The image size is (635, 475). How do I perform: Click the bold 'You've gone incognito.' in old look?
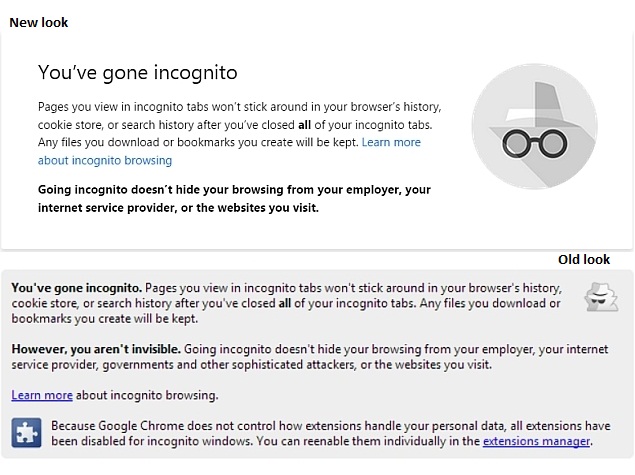coord(77,288)
